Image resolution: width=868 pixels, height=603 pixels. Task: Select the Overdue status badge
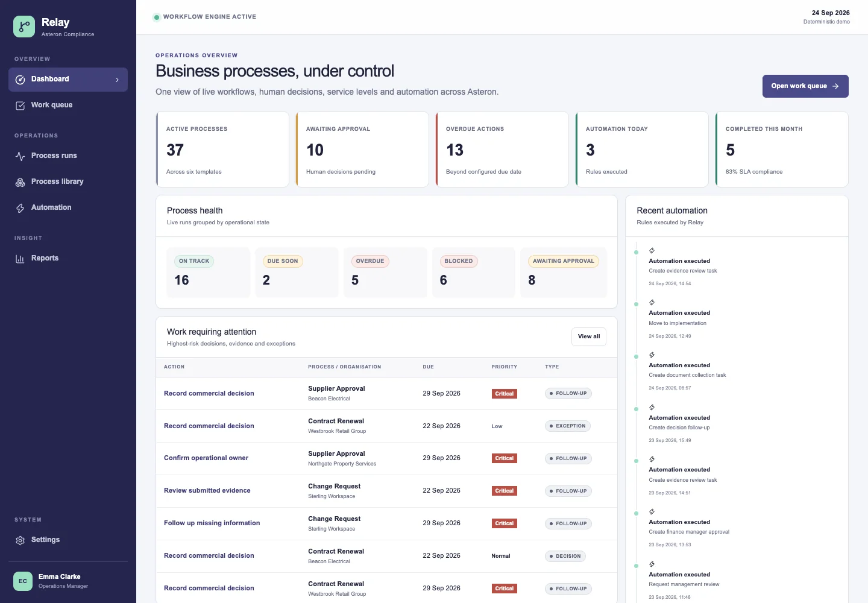point(370,261)
